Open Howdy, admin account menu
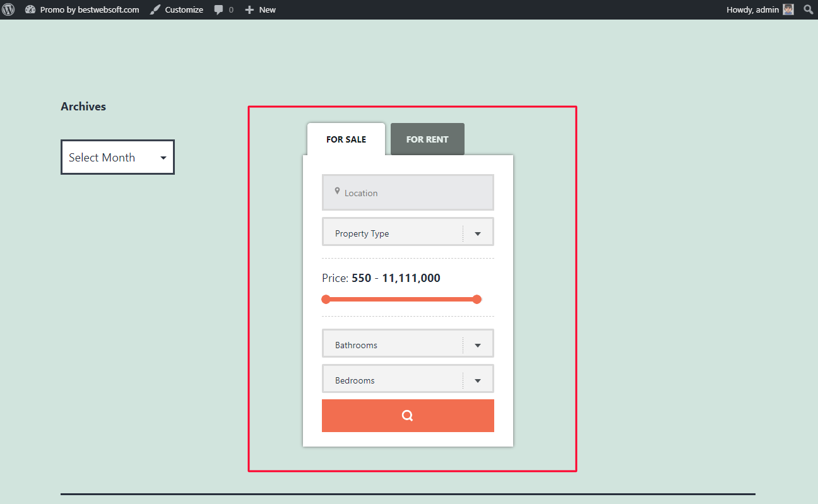The height and width of the screenshot is (504, 818). pos(760,9)
